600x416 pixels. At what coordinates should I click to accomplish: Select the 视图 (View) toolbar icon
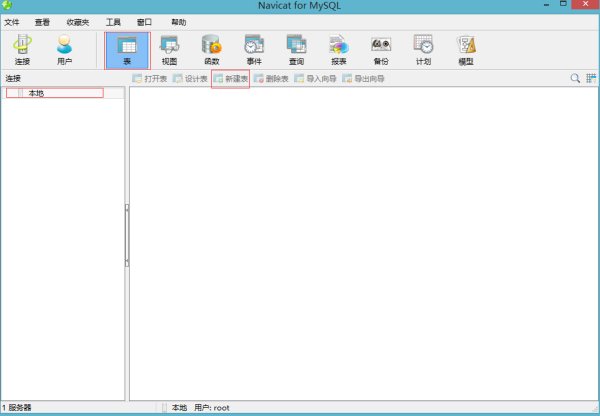pos(170,50)
